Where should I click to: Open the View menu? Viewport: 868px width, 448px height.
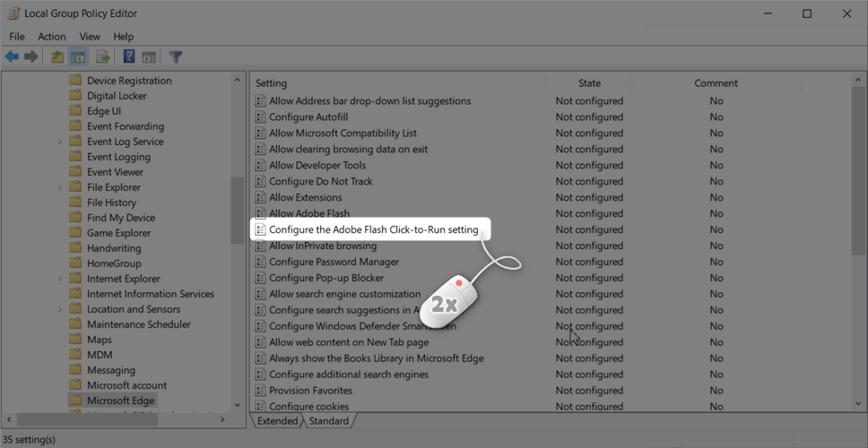tap(90, 37)
